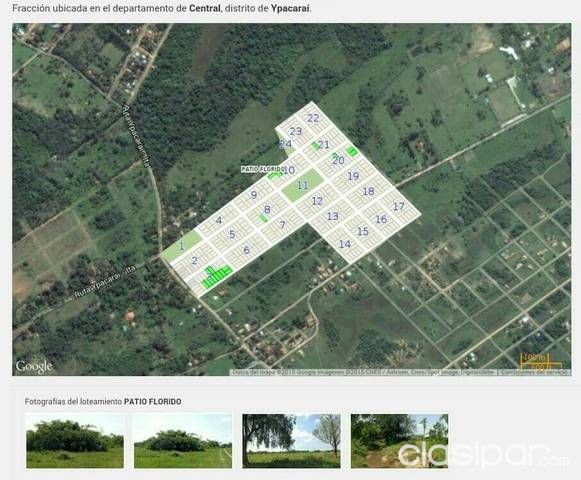Select block 19 on the lot map

tap(353, 176)
